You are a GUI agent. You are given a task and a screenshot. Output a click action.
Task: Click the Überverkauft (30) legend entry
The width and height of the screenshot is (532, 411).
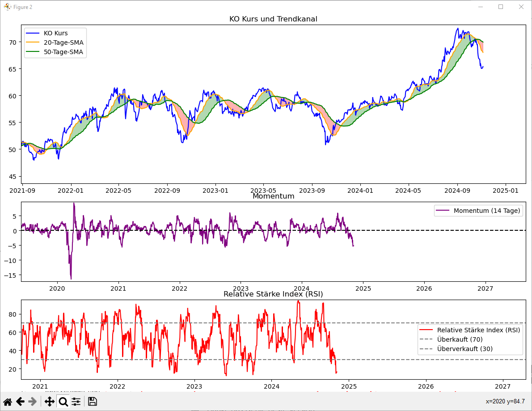[456, 349]
